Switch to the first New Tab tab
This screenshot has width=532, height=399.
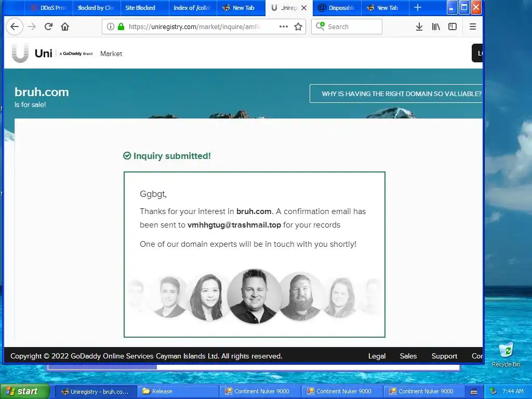(x=241, y=8)
